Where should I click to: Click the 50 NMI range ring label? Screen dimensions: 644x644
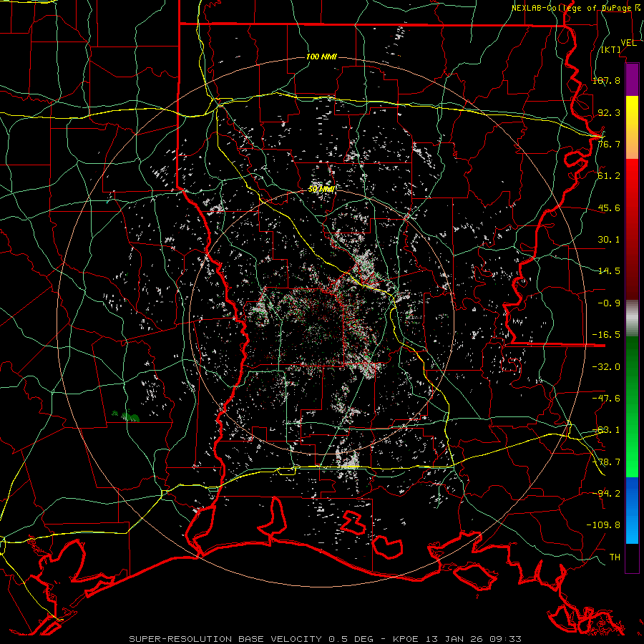tap(321, 190)
